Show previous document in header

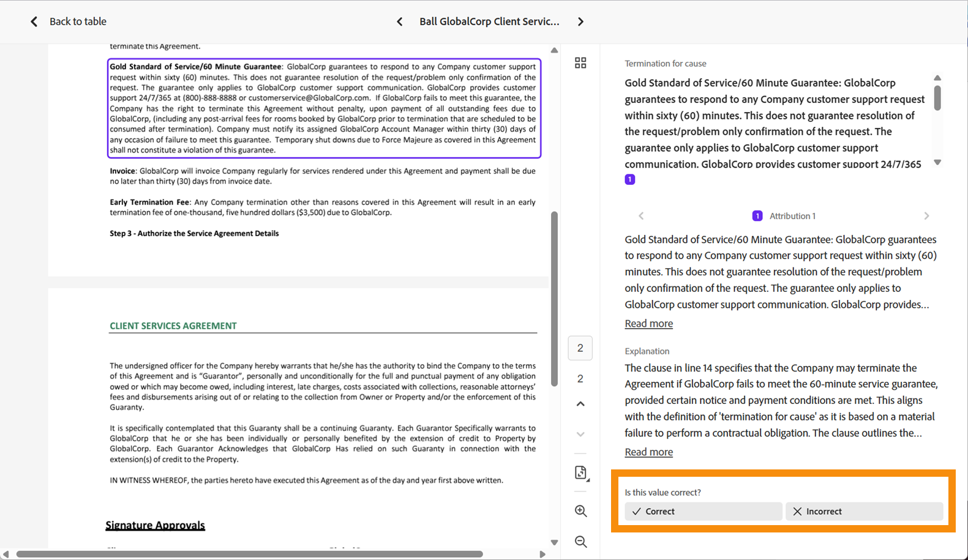click(x=400, y=21)
